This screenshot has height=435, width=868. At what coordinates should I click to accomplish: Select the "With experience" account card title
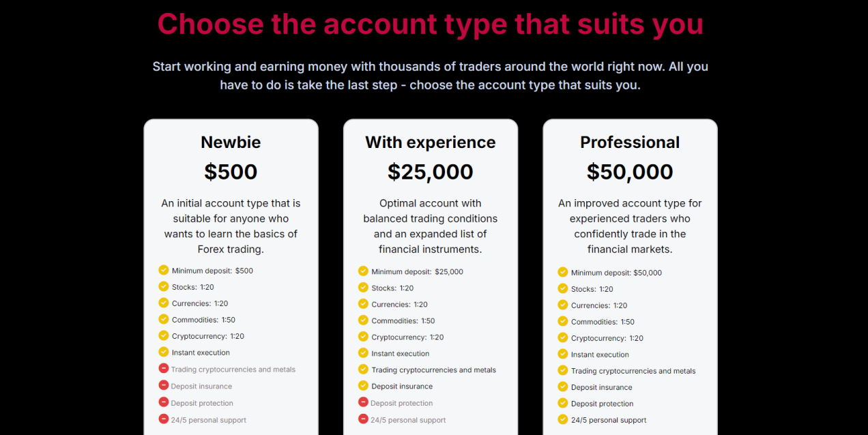click(431, 142)
